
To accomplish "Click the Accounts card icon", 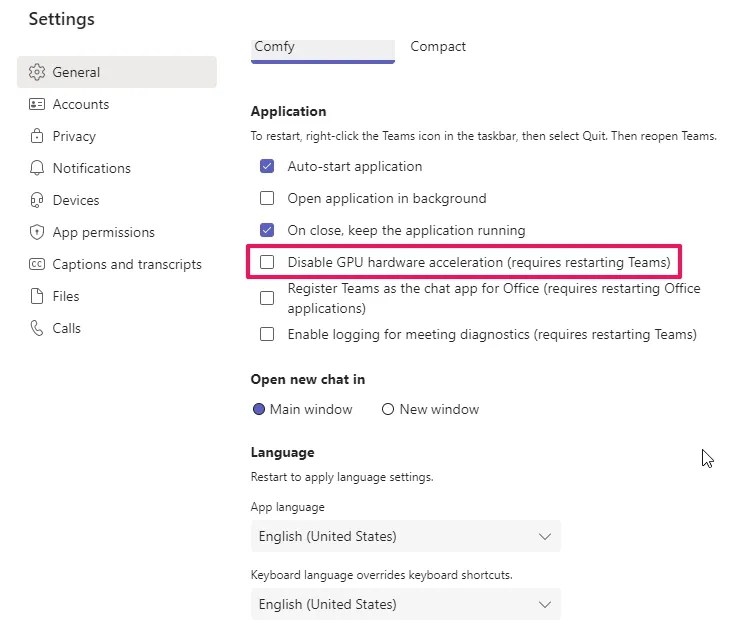I will [x=37, y=104].
